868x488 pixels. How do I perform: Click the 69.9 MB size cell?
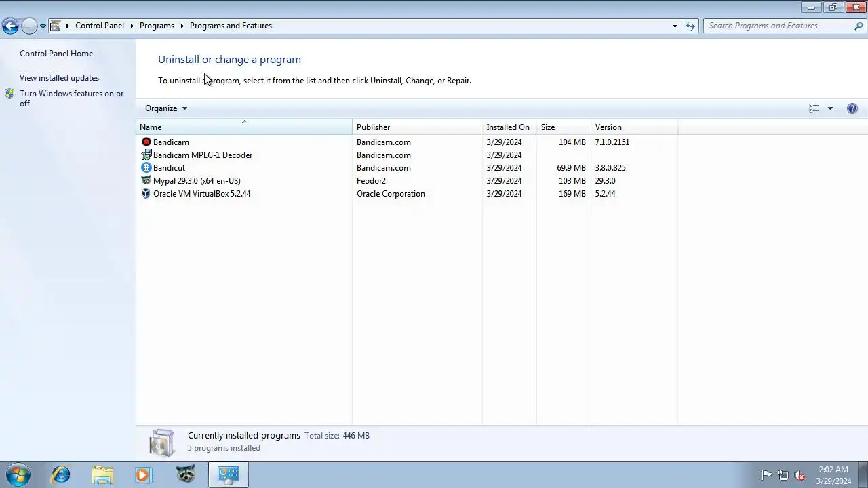click(x=571, y=168)
